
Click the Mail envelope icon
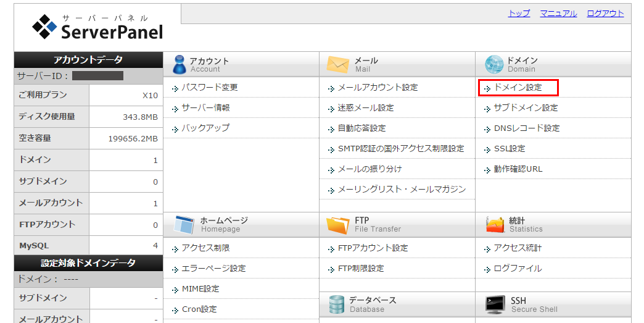[337, 64]
